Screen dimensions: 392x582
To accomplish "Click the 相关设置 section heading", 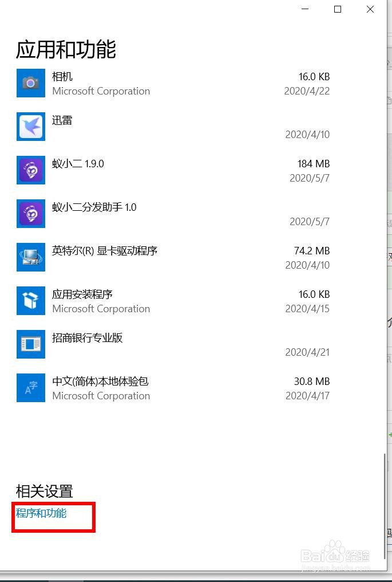I will coord(45,491).
